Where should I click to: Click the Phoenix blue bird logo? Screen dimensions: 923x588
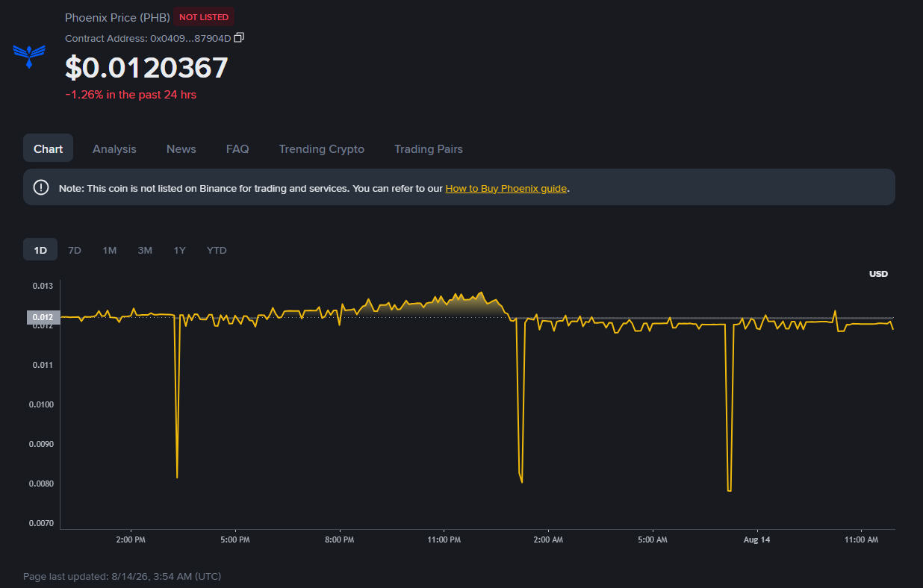pos(29,55)
